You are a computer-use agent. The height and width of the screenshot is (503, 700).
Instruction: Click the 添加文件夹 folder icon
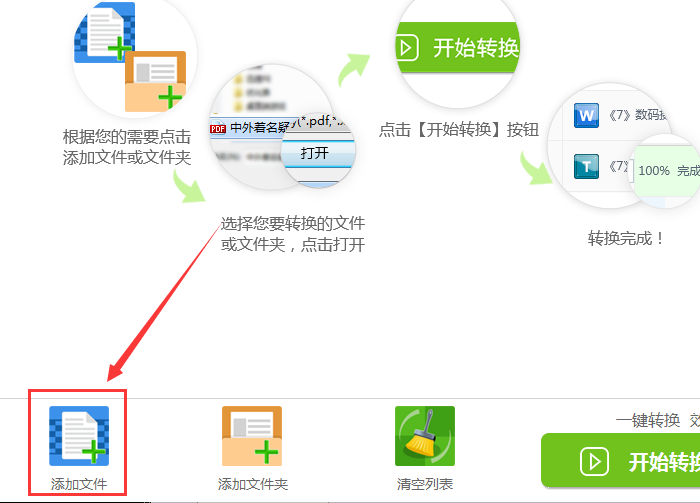click(252, 436)
